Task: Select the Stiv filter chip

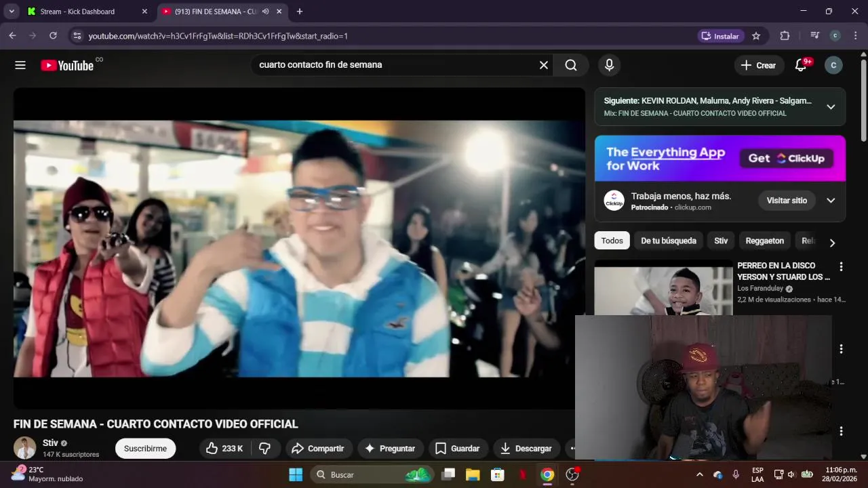Action: tap(721, 241)
